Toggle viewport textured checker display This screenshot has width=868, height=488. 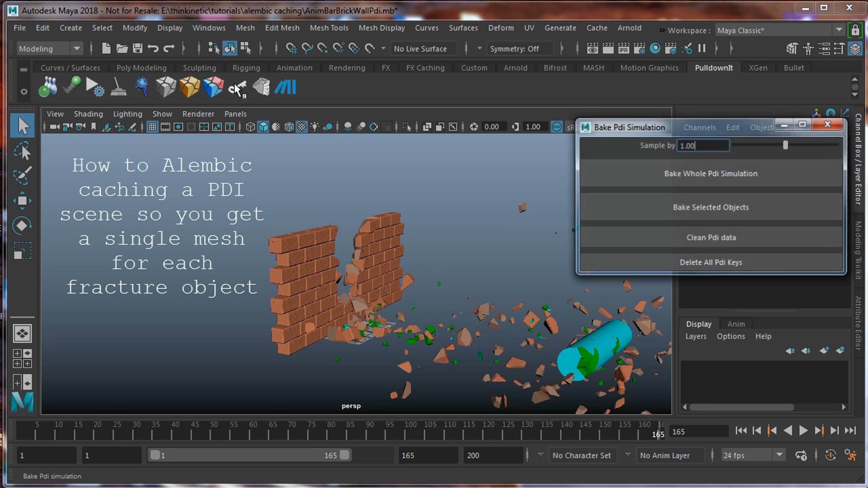click(x=302, y=127)
